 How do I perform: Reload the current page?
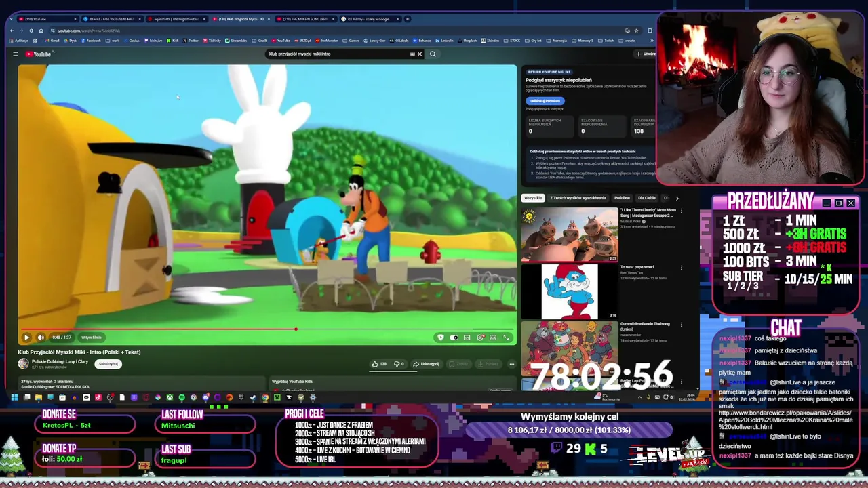tap(31, 30)
